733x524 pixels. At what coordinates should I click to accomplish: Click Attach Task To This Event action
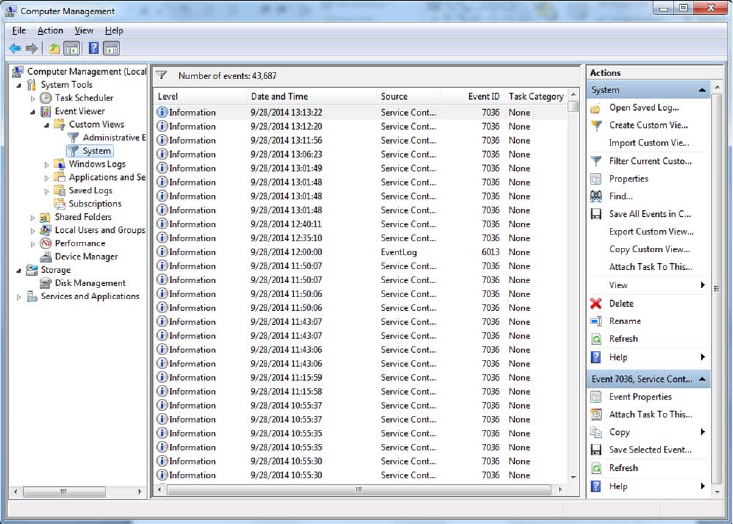click(x=650, y=415)
